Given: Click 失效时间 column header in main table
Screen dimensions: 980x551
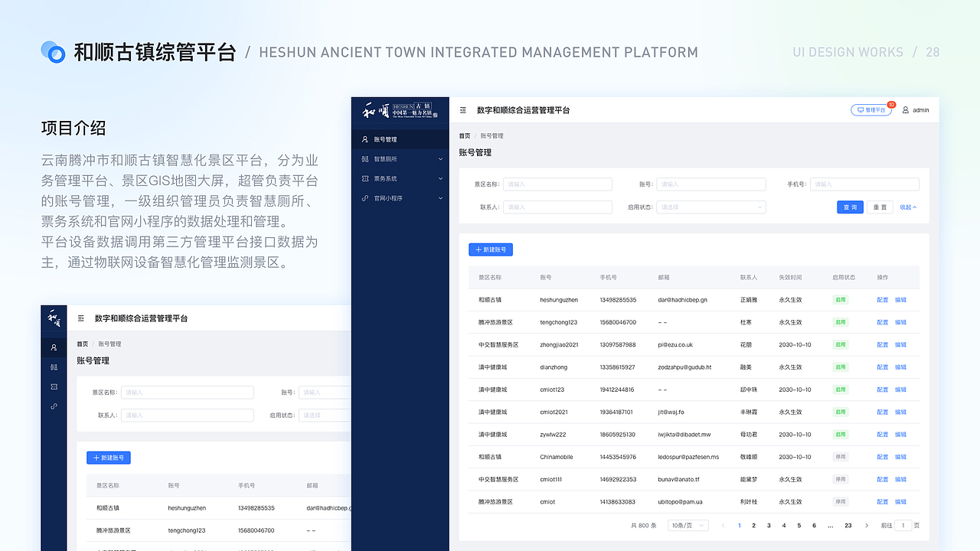Looking at the screenshot, I should click(x=790, y=277).
